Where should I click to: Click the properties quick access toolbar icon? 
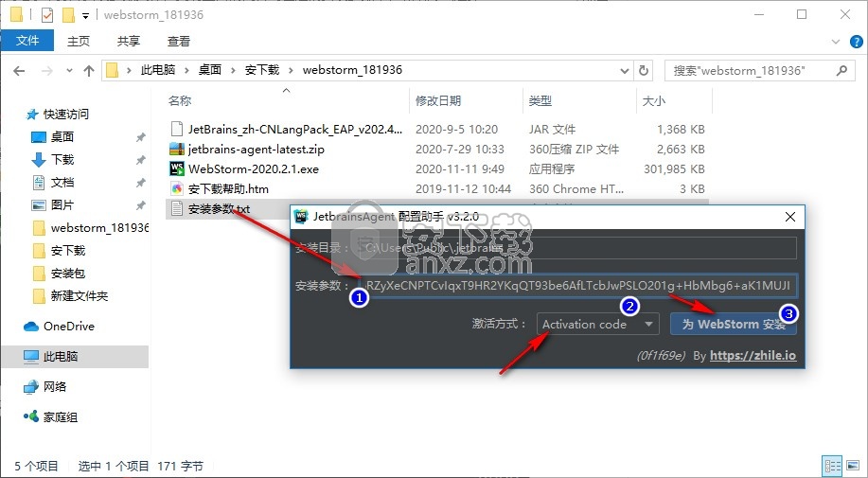[47, 15]
